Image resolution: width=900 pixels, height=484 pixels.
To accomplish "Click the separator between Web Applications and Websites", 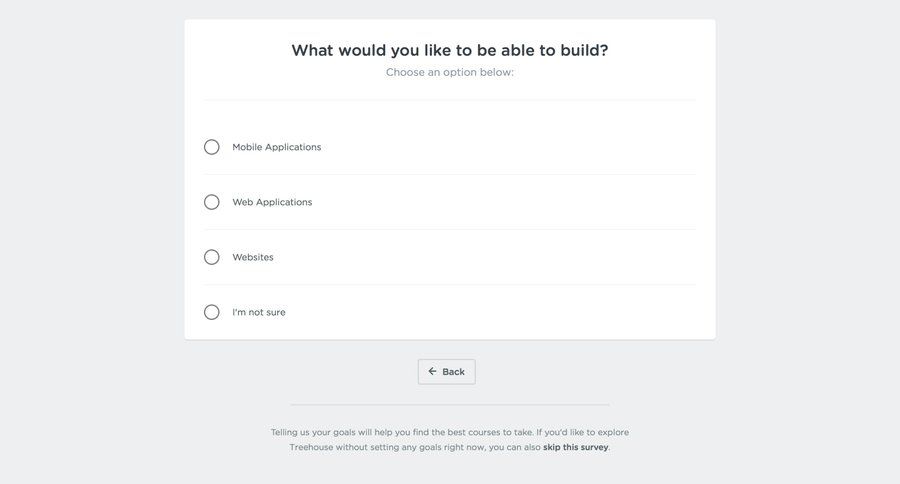I will point(449,230).
